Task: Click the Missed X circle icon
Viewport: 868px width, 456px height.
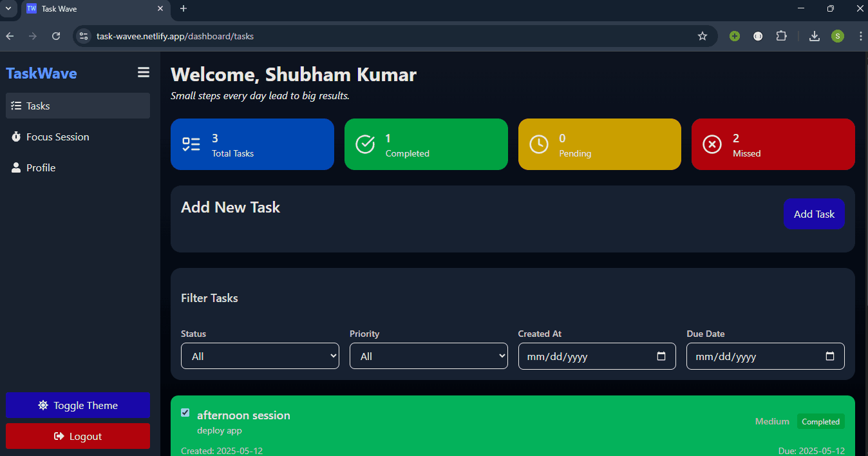Action: coord(712,144)
